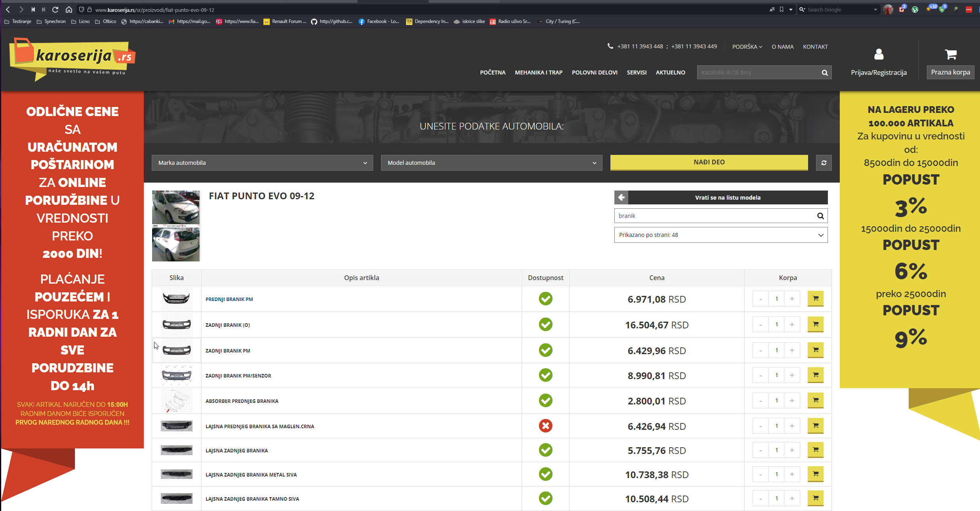Open KONTAKT page
The width and height of the screenshot is (980, 511).
[815, 47]
